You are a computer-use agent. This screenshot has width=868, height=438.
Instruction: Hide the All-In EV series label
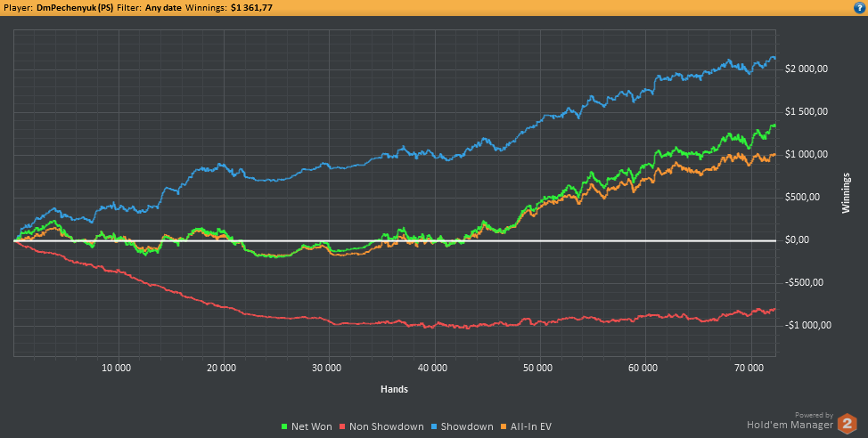(530, 427)
